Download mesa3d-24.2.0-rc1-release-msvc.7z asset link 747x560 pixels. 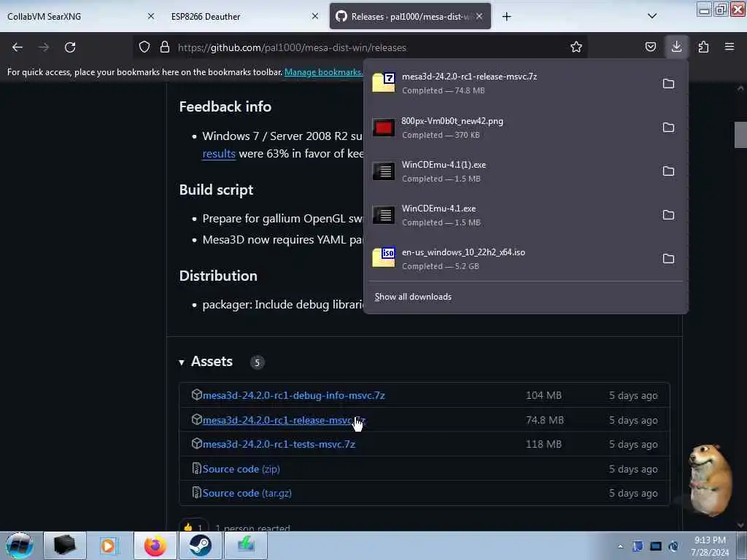284,420
